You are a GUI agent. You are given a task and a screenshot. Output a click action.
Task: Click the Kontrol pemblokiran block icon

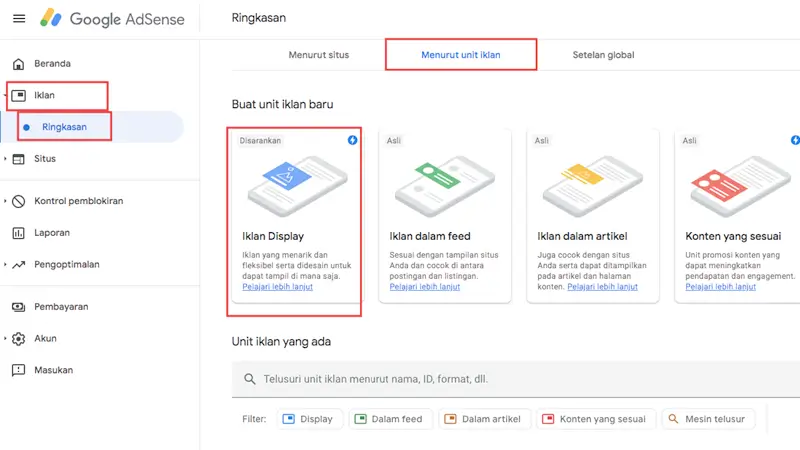[18, 202]
